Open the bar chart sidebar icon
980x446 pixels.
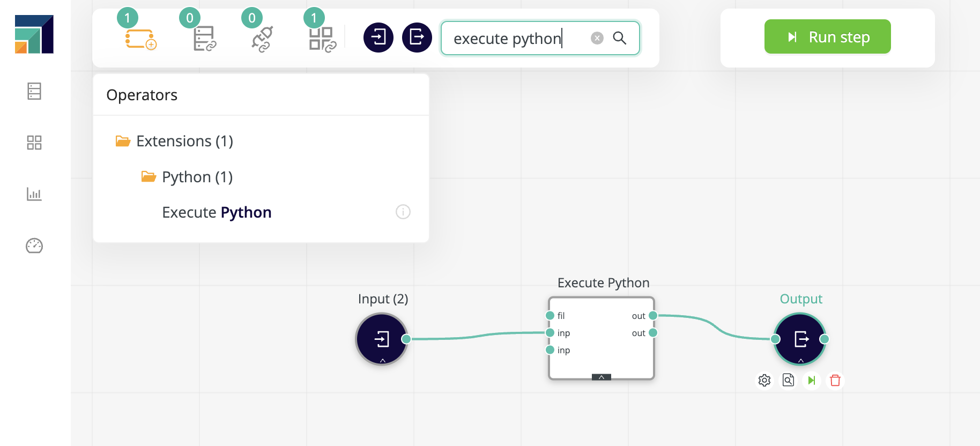[x=34, y=194]
